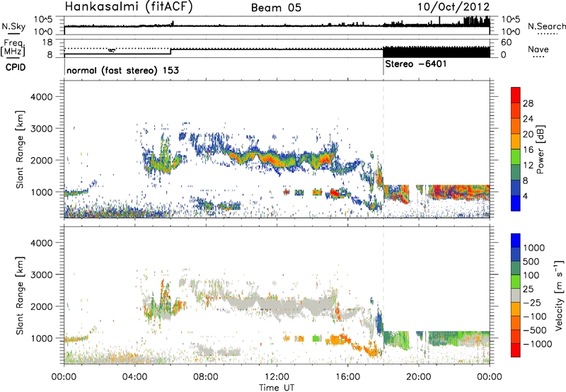Select the "60" tick right of frequency panel
The height and width of the screenshot is (392, 566).
[x=506, y=42]
